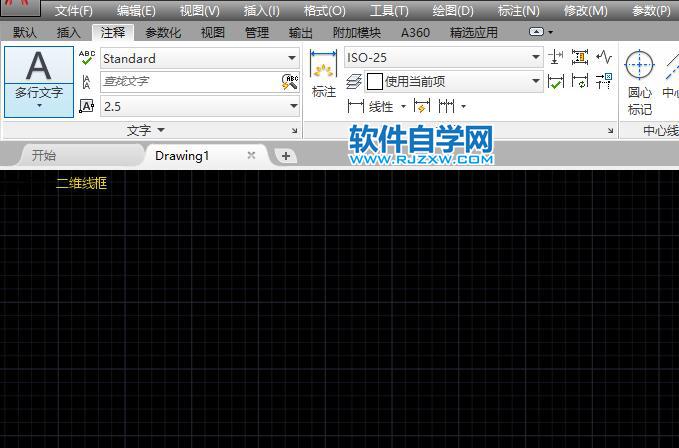Open Text panel dialog launcher arrow

point(294,130)
